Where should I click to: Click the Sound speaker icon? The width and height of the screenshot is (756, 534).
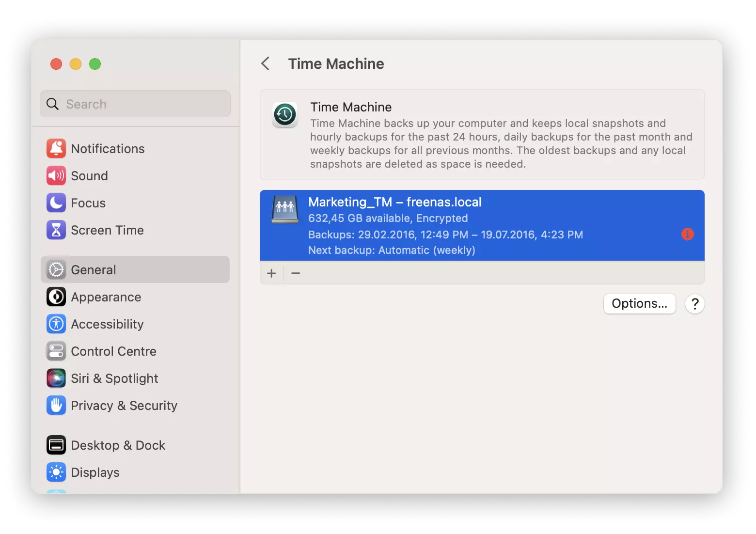56,175
